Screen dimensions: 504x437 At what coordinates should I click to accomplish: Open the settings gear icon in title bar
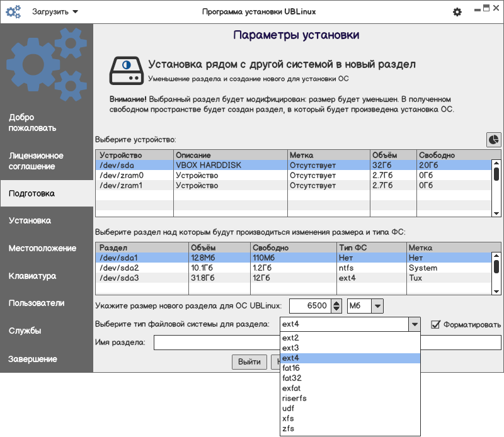(x=457, y=12)
